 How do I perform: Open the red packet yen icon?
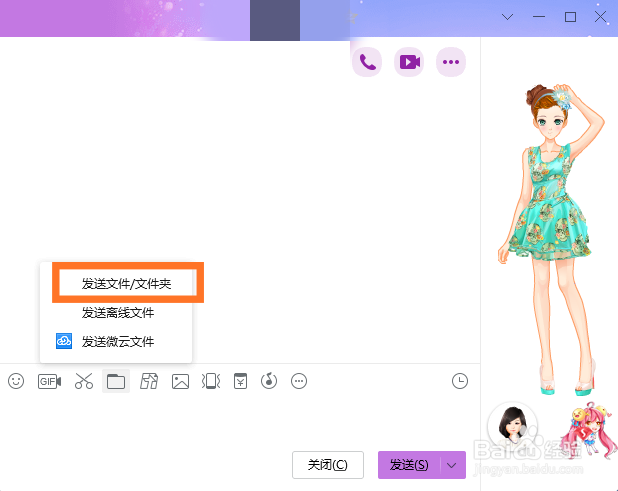pyautogui.click(x=240, y=381)
